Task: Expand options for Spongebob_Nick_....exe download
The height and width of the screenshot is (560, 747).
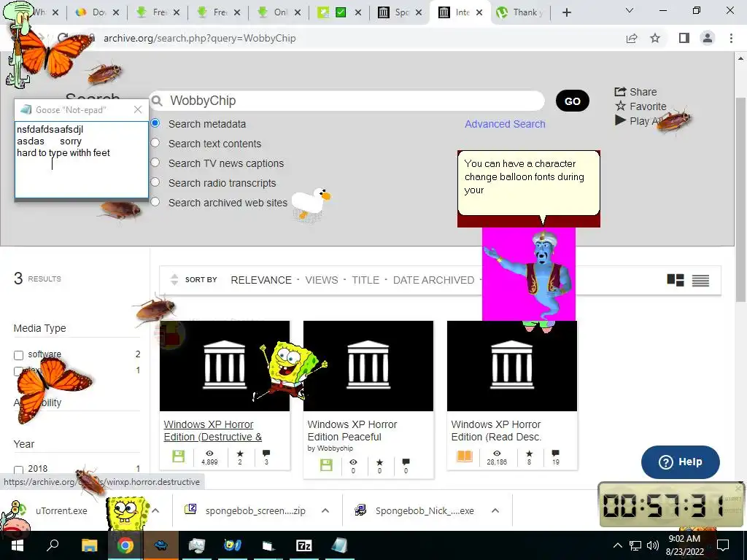Action: (x=495, y=511)
